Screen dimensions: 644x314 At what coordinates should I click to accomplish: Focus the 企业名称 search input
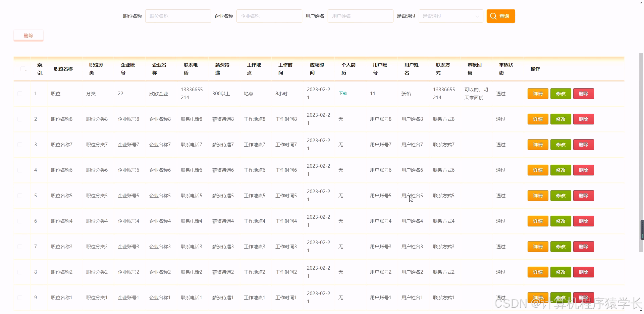269,16
